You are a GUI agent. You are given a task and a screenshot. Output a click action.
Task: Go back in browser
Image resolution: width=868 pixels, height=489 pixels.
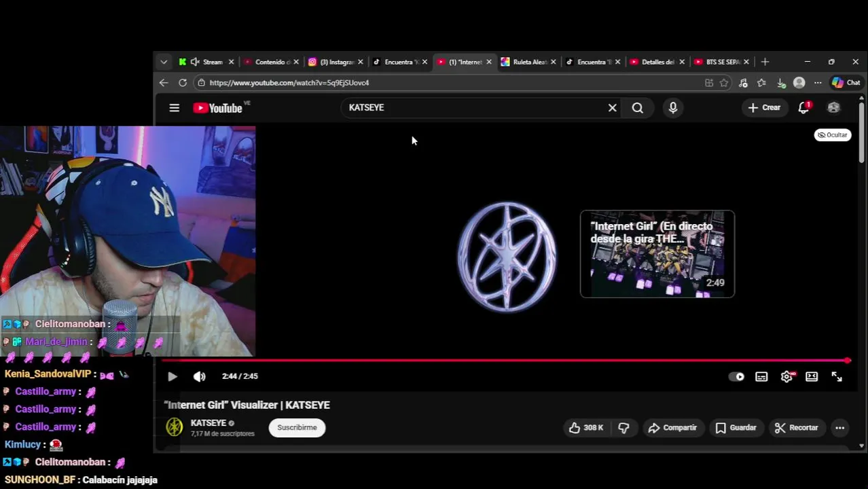164,82
